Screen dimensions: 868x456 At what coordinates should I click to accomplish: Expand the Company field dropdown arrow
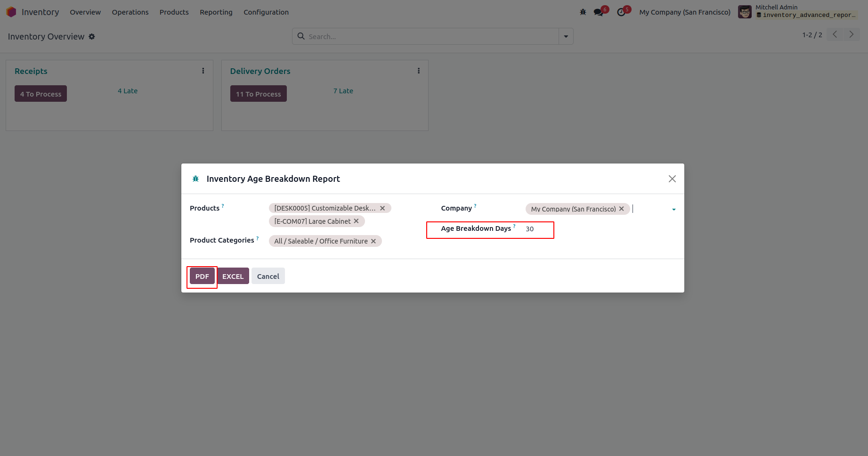(673, 209)
